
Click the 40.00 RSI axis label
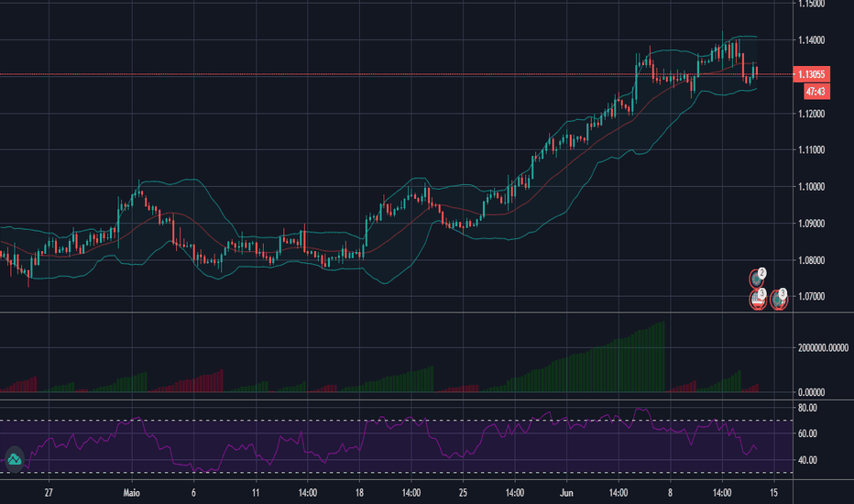pos(807,460)
